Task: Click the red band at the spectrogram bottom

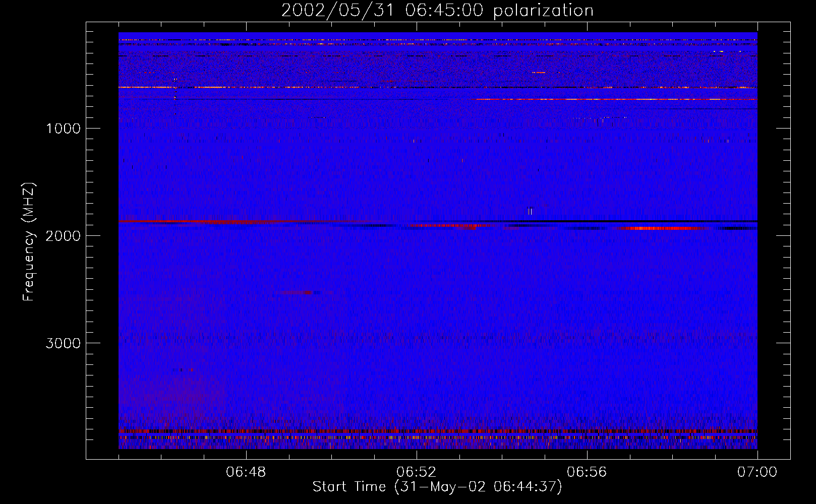Action: [x=438, y=431]
